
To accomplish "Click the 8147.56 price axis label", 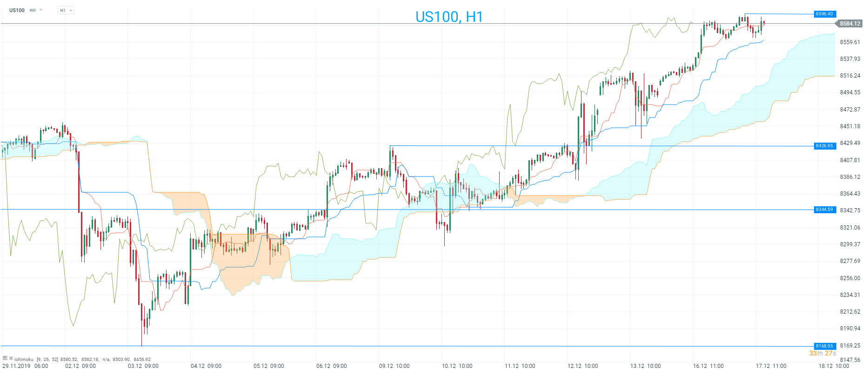I will [x=850, y=360].
